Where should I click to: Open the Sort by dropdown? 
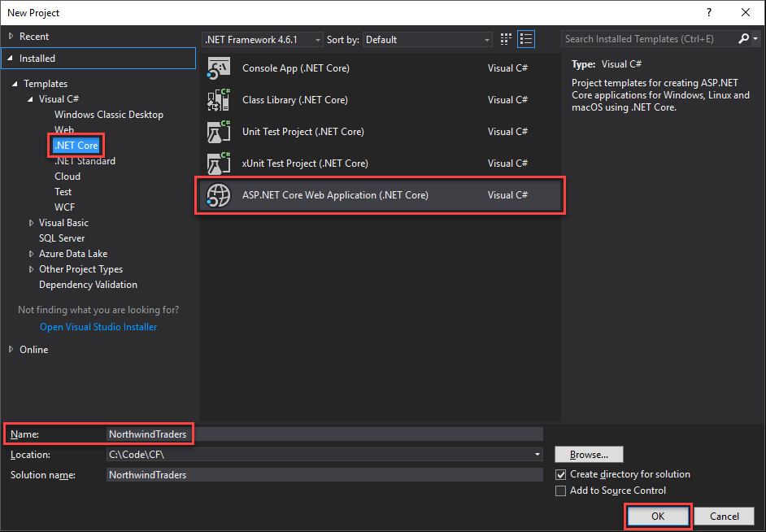tap(427, 39)
